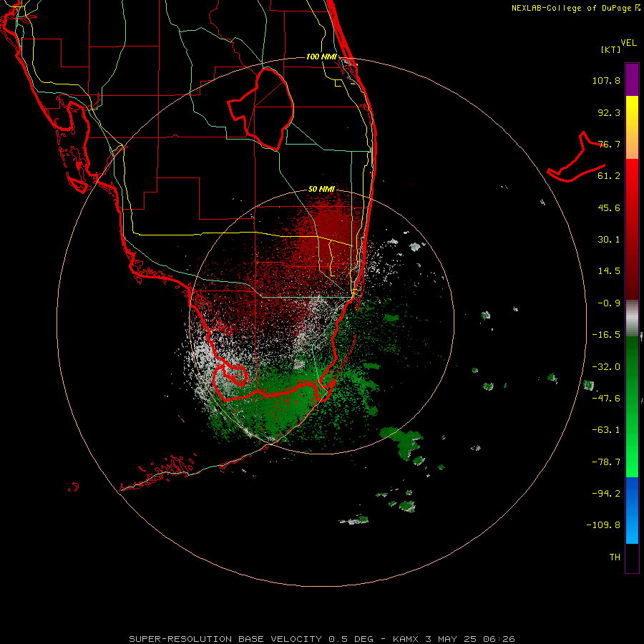
Task: Click the VEL legend title
Action: [628, 43]
